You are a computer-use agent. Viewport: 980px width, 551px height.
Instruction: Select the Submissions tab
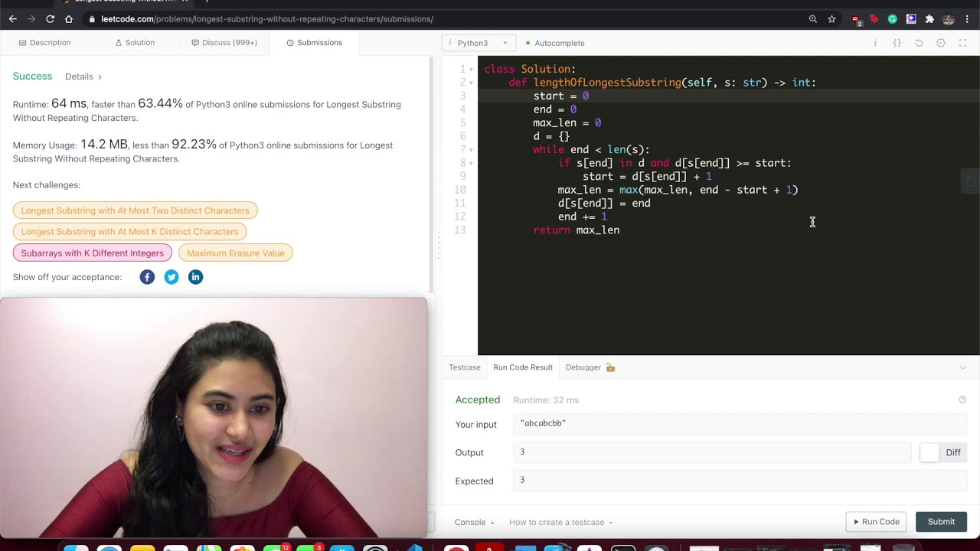(x=314, y=43)
